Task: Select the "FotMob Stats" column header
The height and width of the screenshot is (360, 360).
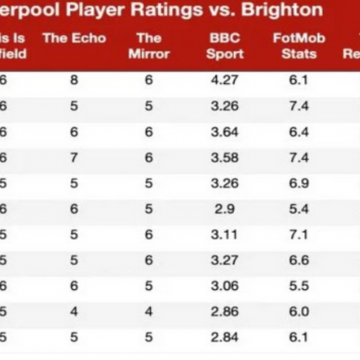Action: pos(299,46)
